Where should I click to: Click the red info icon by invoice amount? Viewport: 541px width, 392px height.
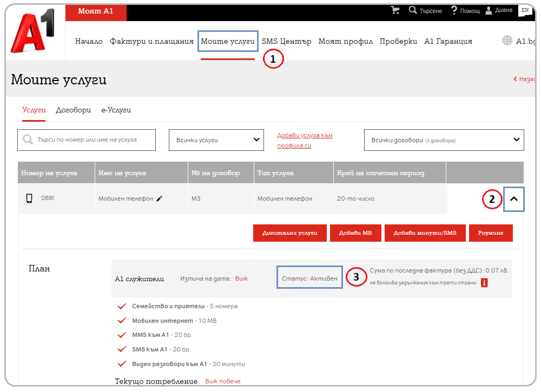484,283
